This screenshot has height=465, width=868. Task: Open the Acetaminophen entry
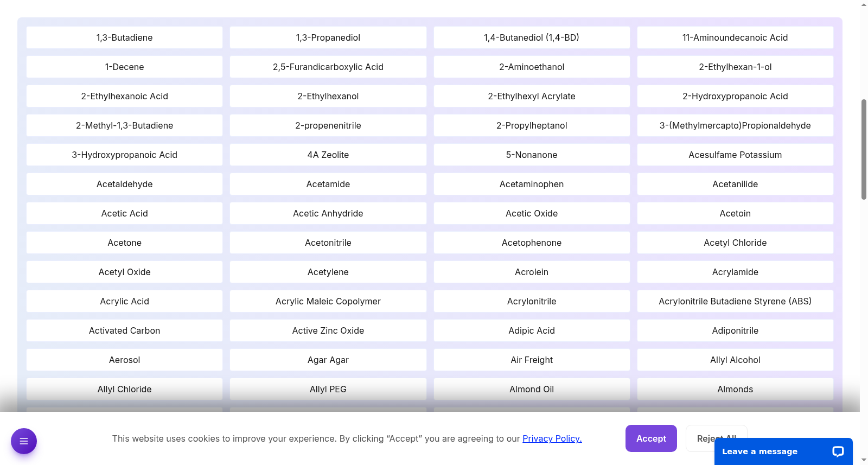coord(532,184)
